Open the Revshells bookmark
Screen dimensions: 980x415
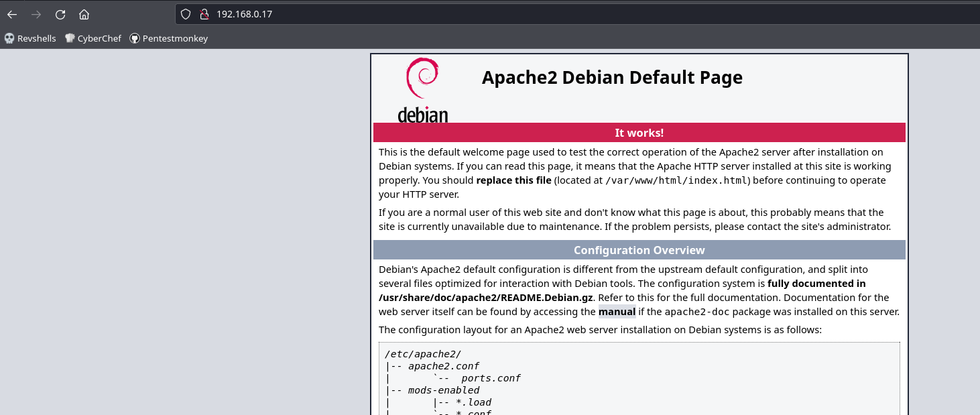pos(30,38)
